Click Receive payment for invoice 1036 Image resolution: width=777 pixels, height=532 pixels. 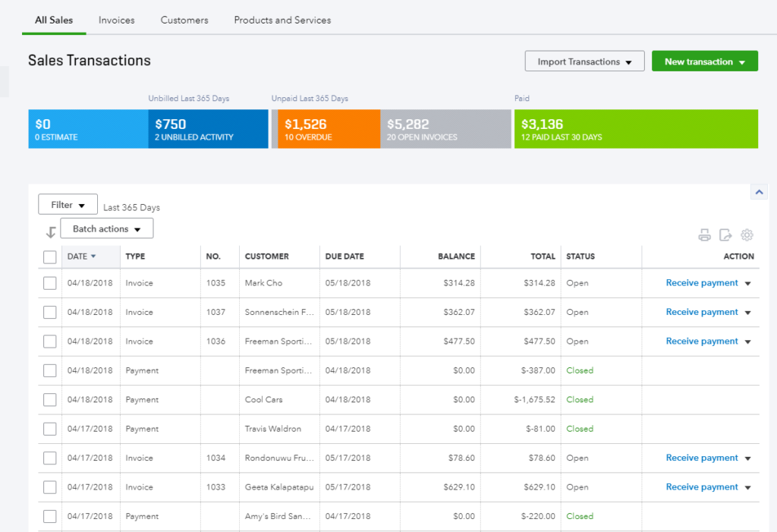pos(701,342)
